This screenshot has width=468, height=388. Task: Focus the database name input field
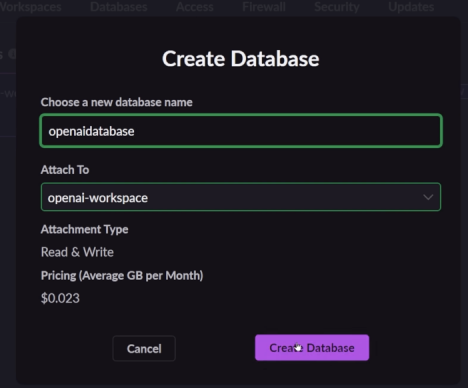pyautogui.click(x=241, y=131)
